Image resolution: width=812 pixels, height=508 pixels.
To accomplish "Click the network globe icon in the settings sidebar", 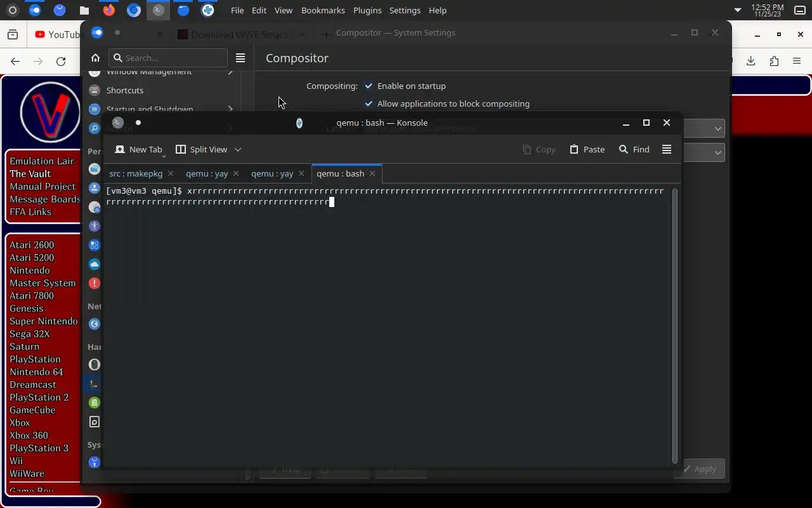I will tap(95, 324).
